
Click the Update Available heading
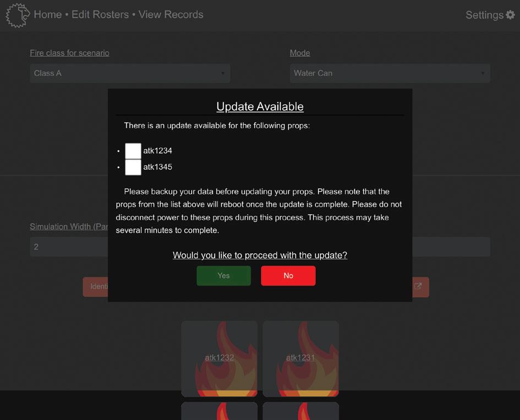click(260, 106)
